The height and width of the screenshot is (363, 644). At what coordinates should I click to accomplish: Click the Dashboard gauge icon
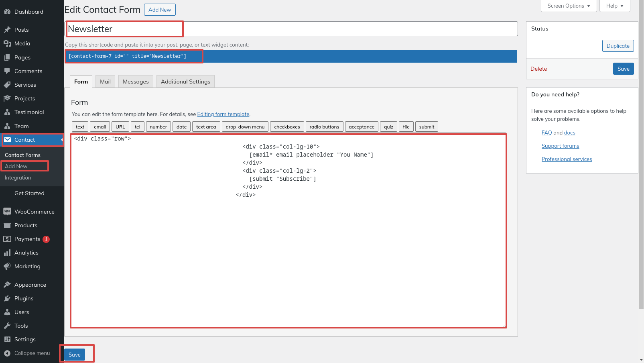(7, 12)
